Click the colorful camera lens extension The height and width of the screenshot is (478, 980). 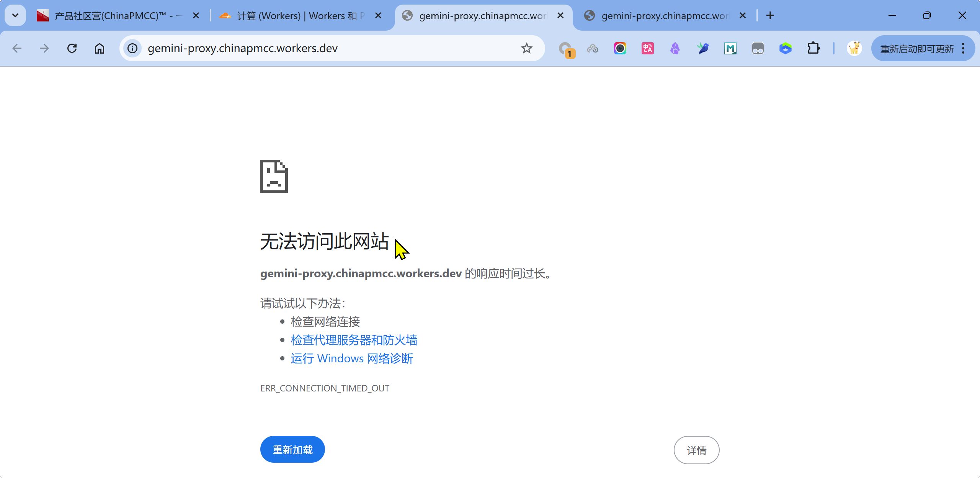click(x=620, y=48)
